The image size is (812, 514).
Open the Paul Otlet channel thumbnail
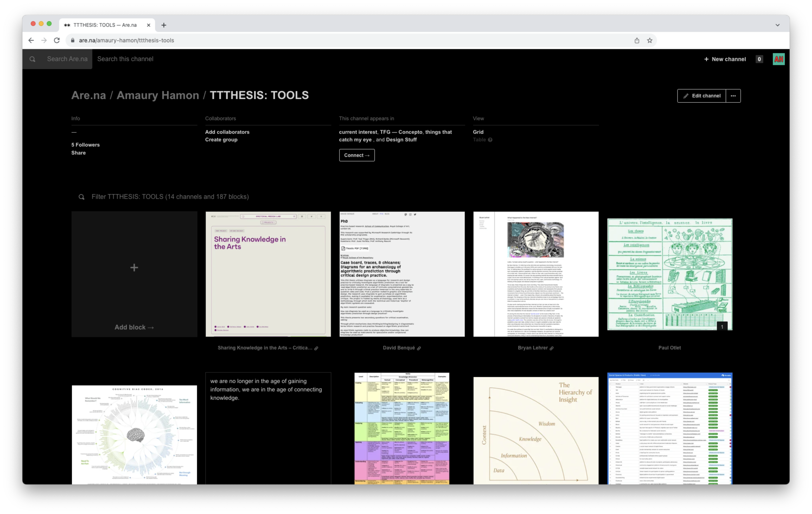[669, 274]
